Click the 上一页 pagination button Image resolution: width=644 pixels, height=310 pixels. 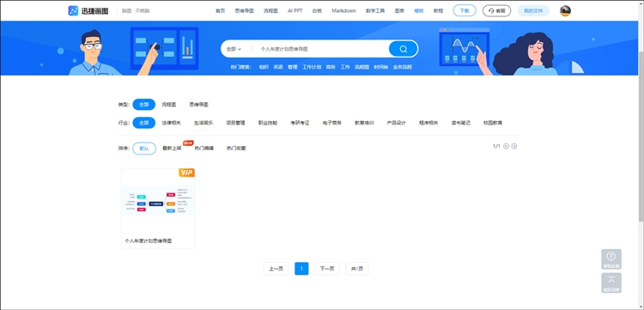point(276,269)
